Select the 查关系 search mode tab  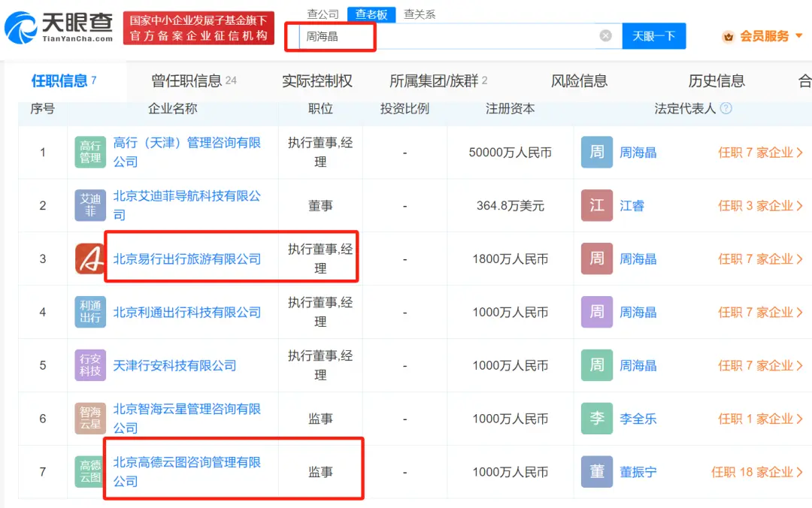[x=420, y=14]
